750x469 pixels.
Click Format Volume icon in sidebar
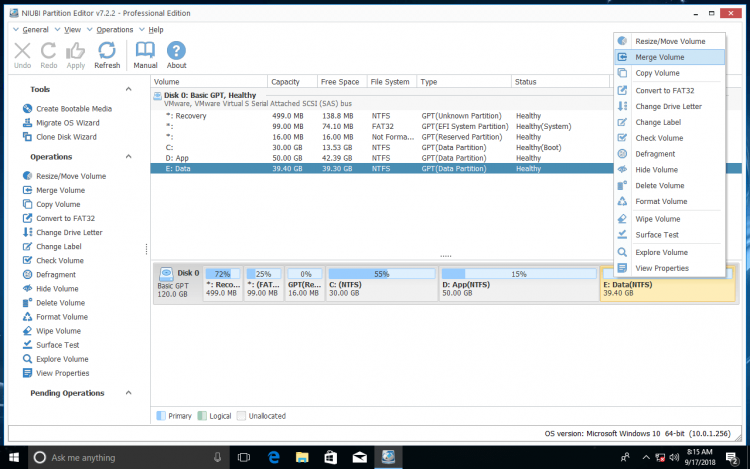pyautogui.click(x=27, y=316)
